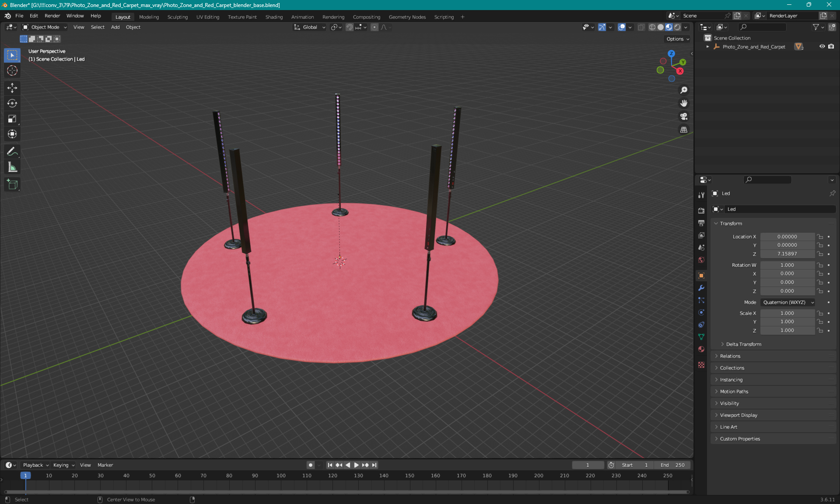This screenshot has height=504, width=840.
Task: Open the Texture properties tab
Action: (701, 365)
